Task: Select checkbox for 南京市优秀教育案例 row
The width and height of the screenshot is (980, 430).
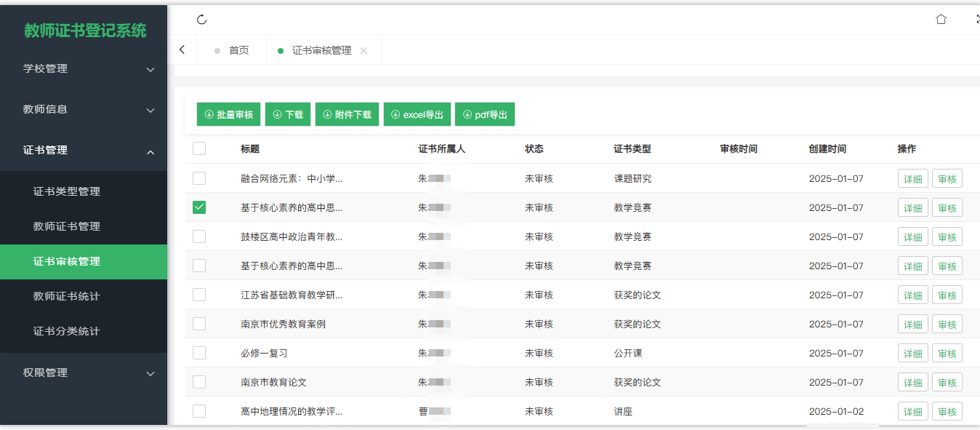Action: pos(199,324)
